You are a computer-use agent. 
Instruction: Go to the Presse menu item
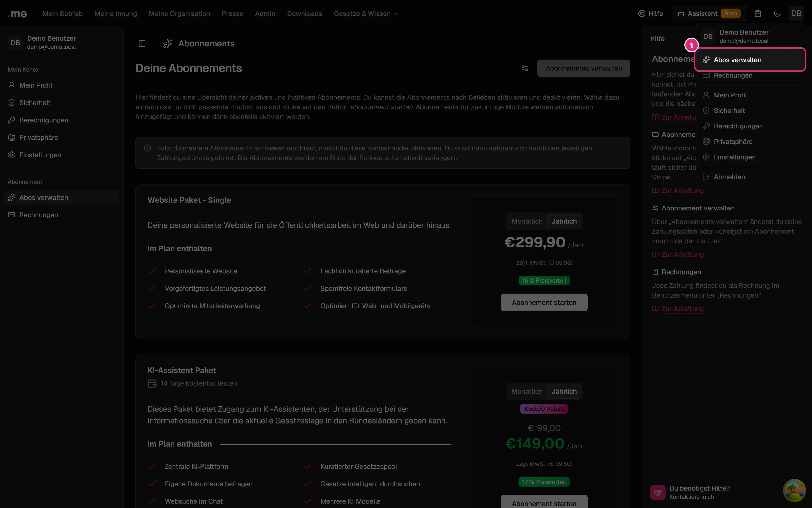pos(232,14)
